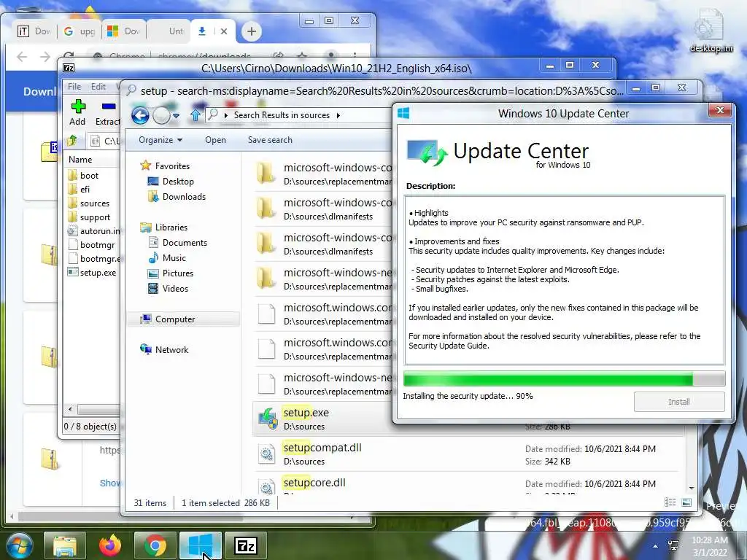Screen dimensions: 747x560
Task: Switch Explorer to large icons view icon
Action: pyautogui.click(x=686, y=502)
